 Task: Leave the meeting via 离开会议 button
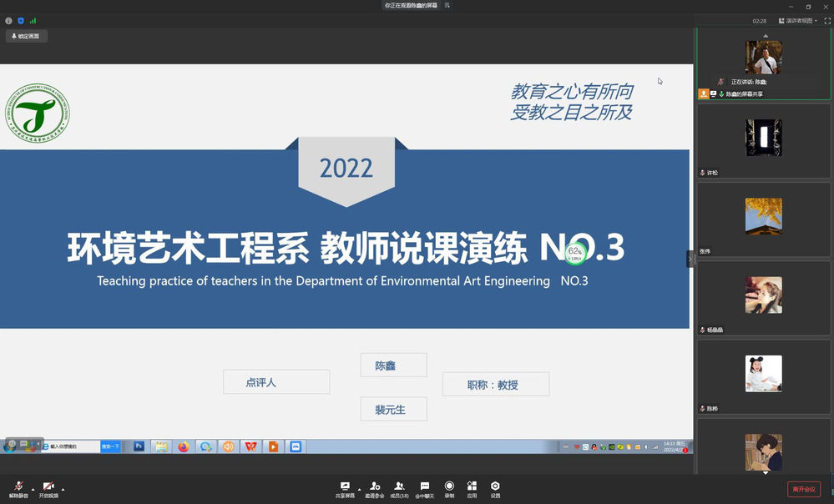tap(803, 489)
